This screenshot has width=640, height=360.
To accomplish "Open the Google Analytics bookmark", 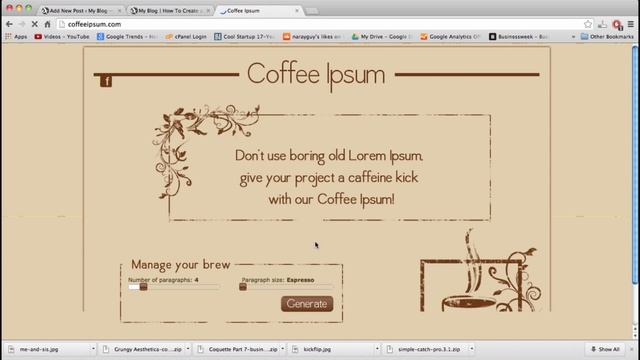I will pos(450,37).
